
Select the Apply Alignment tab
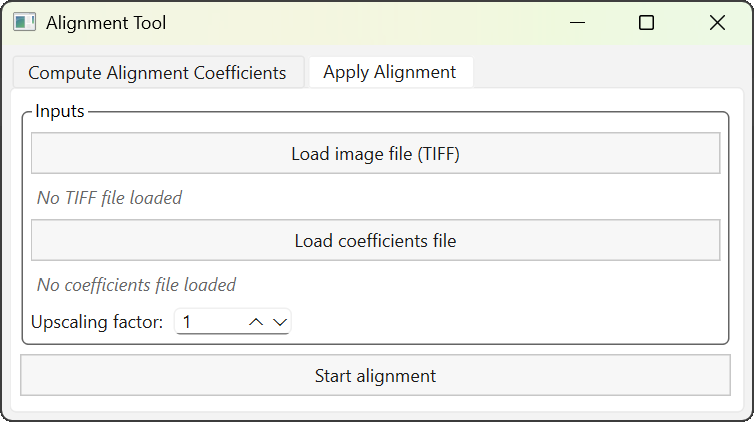pos(389,72)
